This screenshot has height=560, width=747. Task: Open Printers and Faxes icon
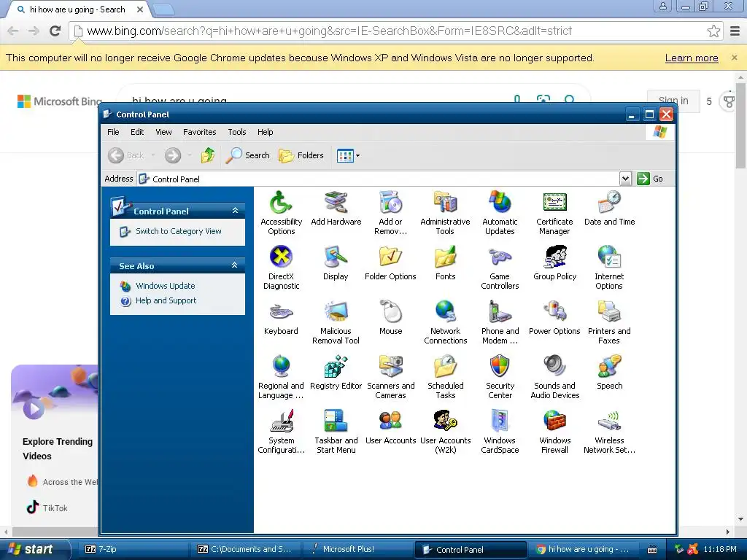tap(609, 322)
